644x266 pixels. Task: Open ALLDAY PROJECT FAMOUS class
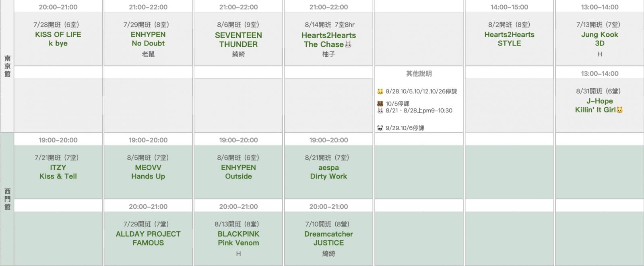tap(148, 238)
